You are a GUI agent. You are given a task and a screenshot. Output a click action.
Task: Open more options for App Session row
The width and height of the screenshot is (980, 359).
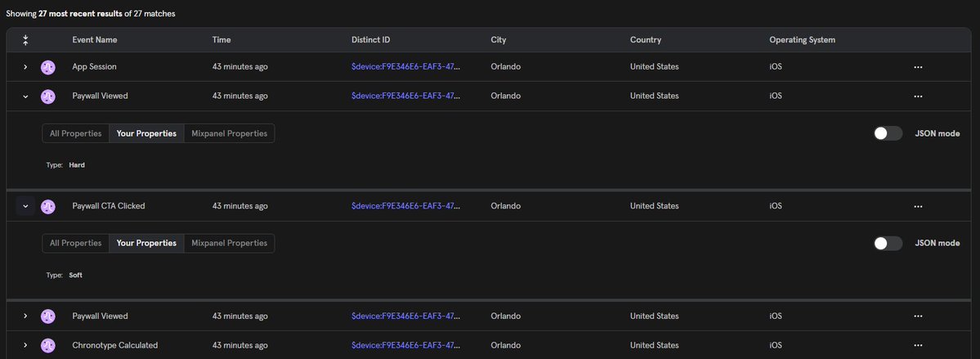(x=918, y=67)
